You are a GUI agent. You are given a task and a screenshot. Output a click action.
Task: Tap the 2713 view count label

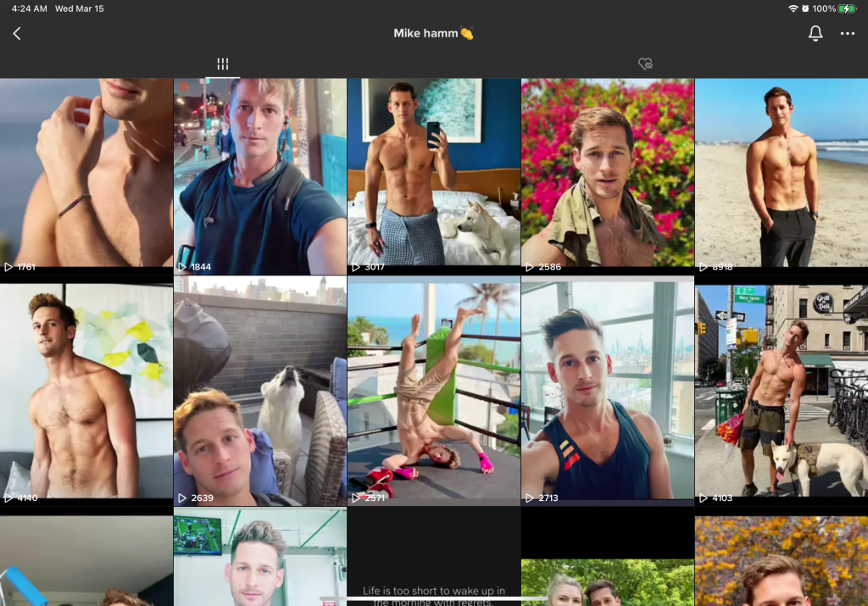pyautogui.click(x=548, y=498)
